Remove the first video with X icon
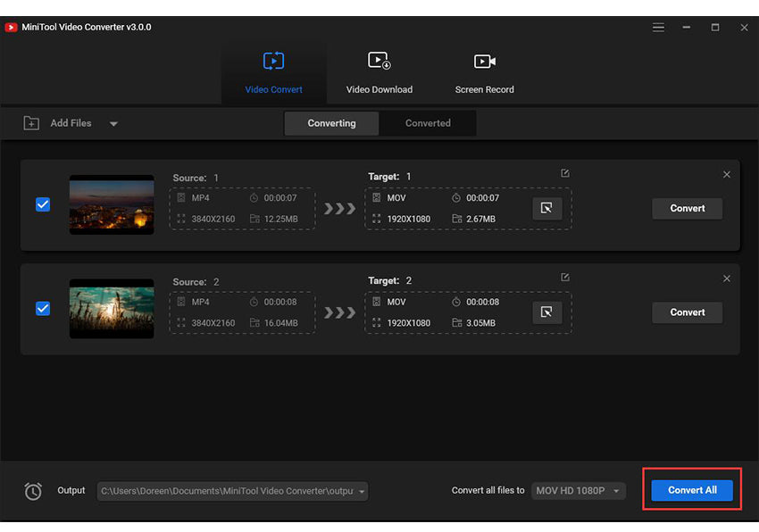This screenshot has width=759, height=532. tap(726, 175)
